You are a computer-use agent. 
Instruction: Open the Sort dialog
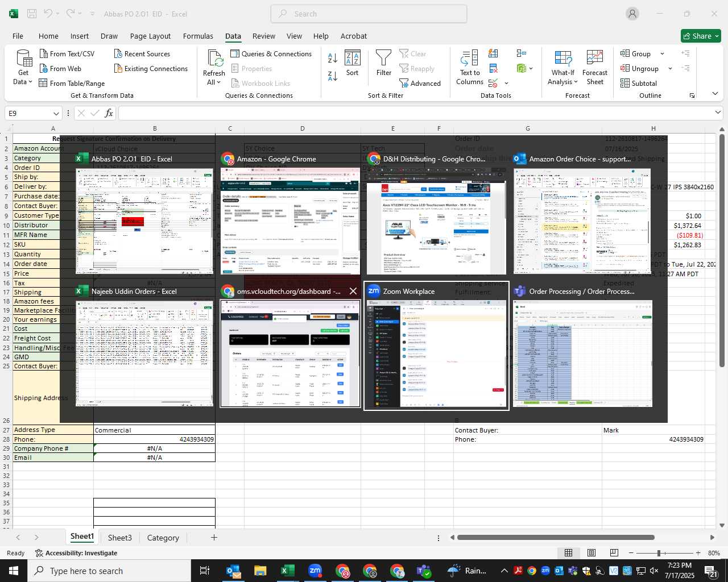tap(353, 63)
